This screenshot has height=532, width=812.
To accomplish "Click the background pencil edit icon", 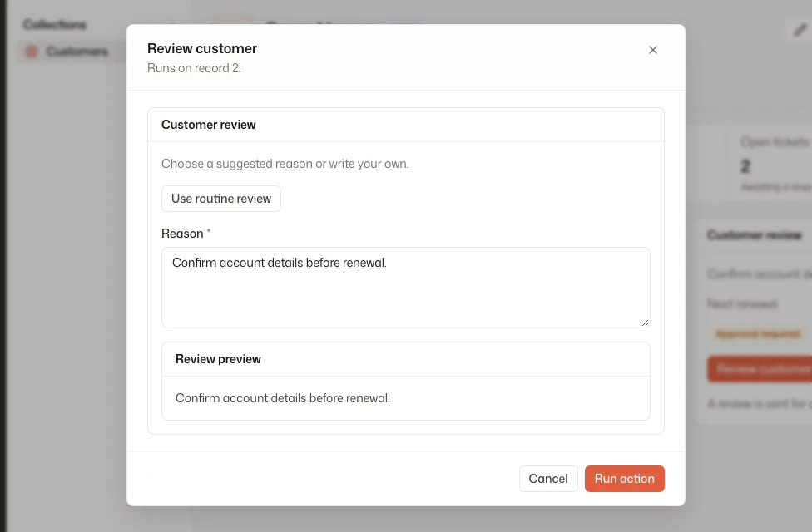I will [800, 30].
